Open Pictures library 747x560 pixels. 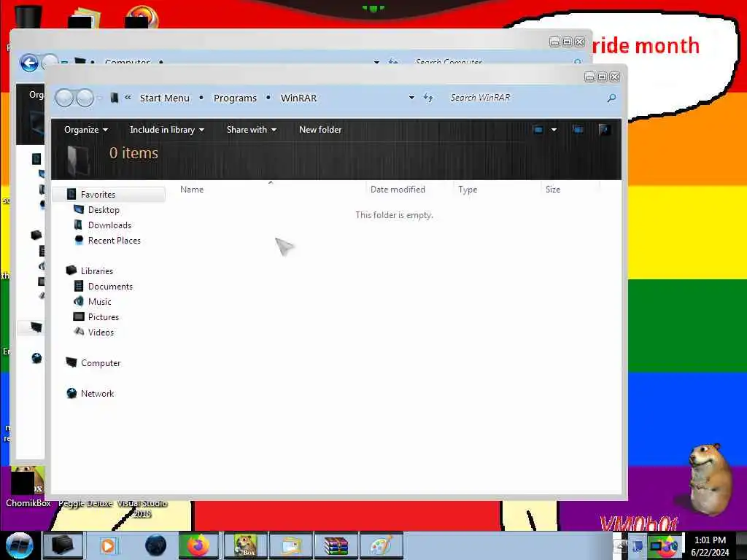(x=103, y=316)
